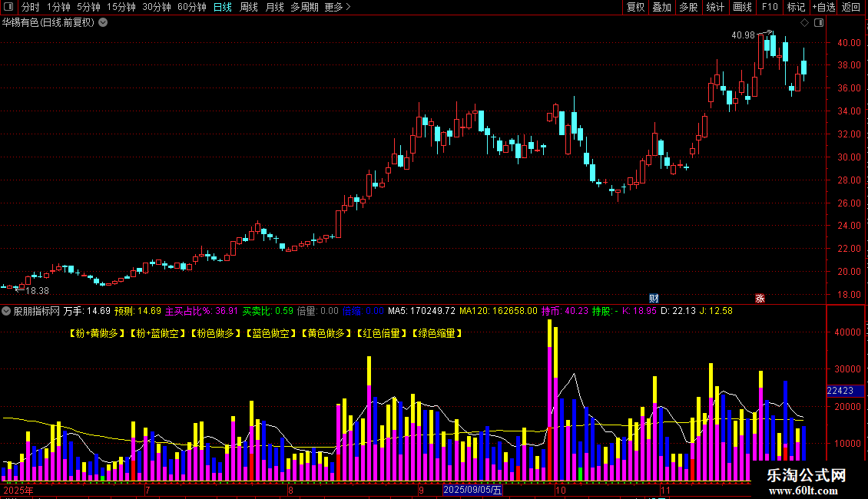868x499 pixels.
Task: Click month 7 on the time axis
Action: point(147,490)
